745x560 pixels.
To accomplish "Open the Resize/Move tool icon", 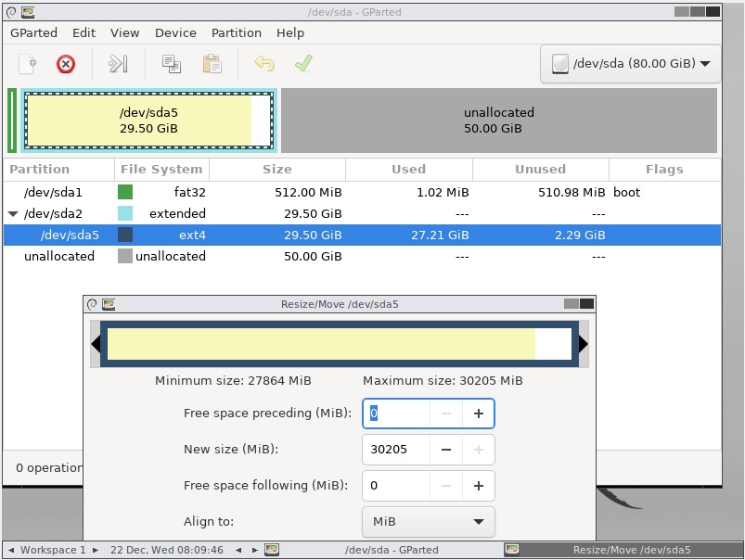I will (119, 64).
